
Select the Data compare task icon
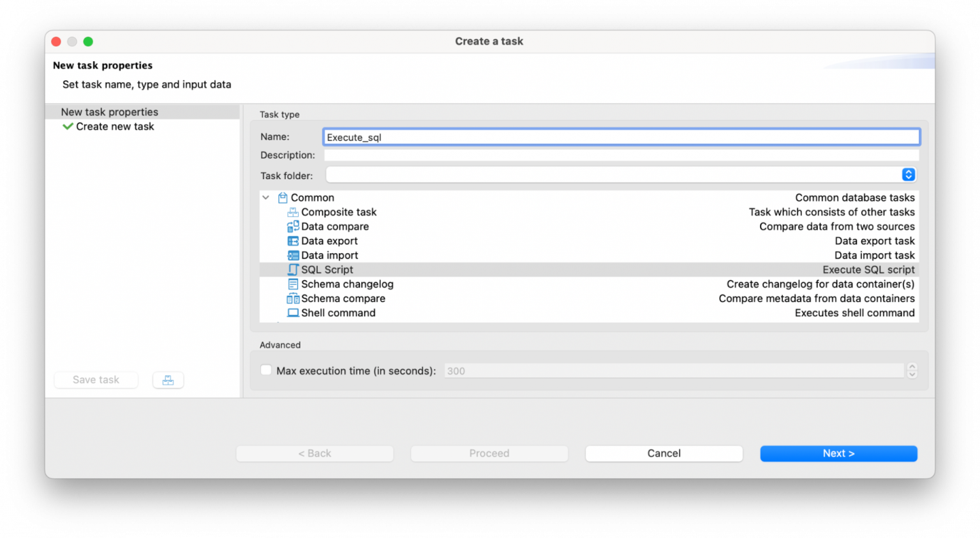293,226
